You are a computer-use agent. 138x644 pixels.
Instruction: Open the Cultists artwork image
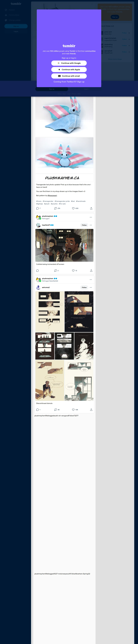point(64,245)
